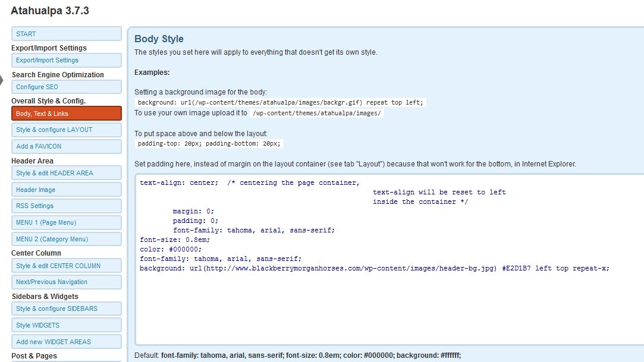
Task: Open Style & edit CENTER COLUMN tab
Action: coord(67,266)
